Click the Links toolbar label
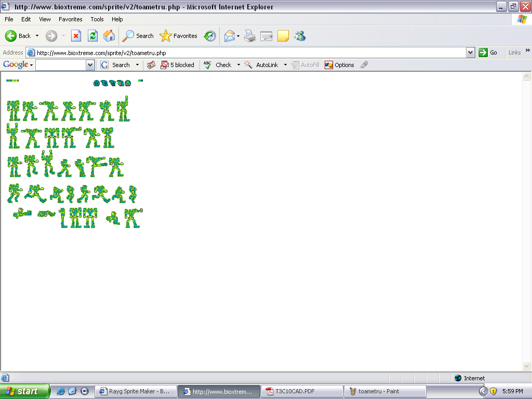The height and width of the screenshot is (399, 532). [x=514, y=52]
